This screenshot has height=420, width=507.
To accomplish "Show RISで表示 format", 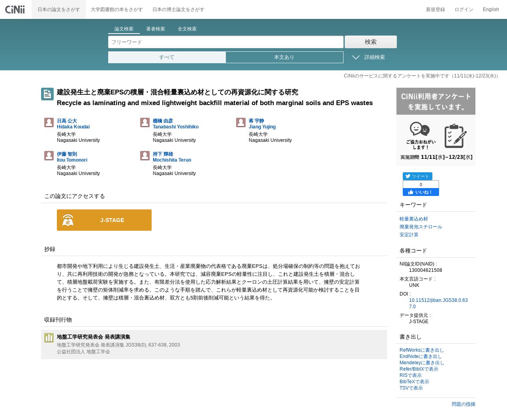I will point(411,375).
